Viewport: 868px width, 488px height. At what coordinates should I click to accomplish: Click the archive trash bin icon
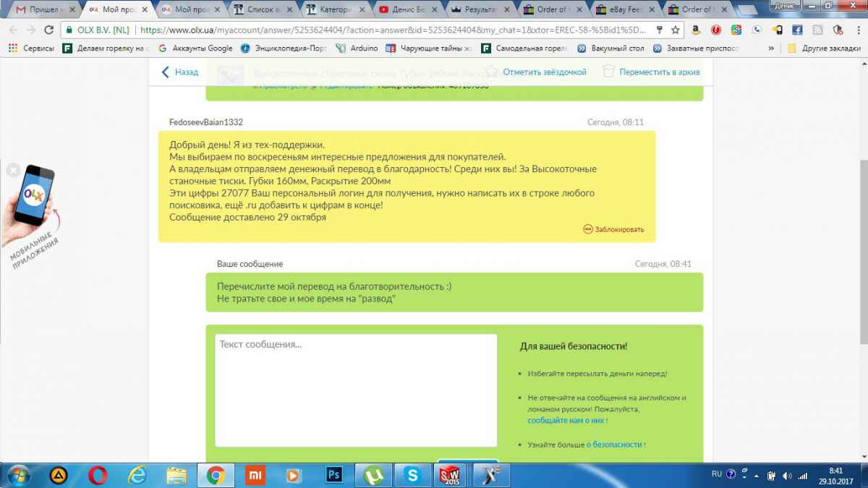608,72
